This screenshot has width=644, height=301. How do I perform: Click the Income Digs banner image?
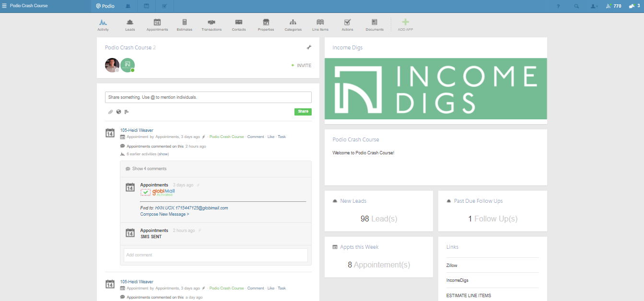coord(435,89)
